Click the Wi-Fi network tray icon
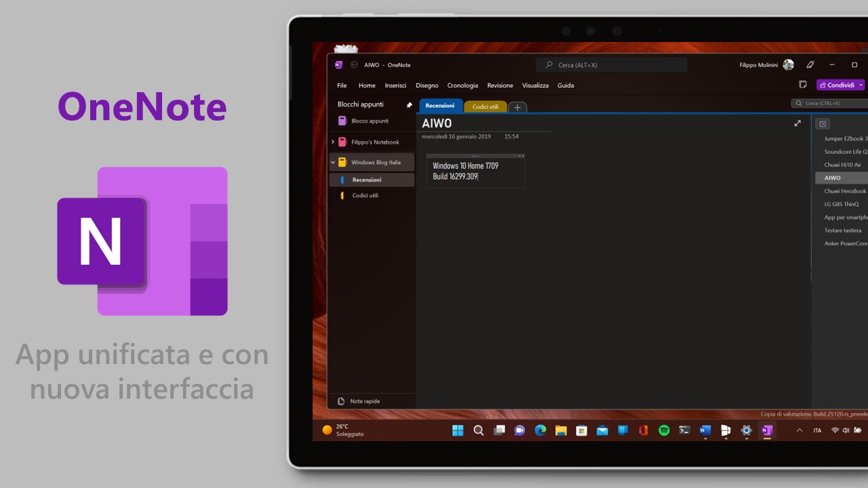 [x=835, y=430]
